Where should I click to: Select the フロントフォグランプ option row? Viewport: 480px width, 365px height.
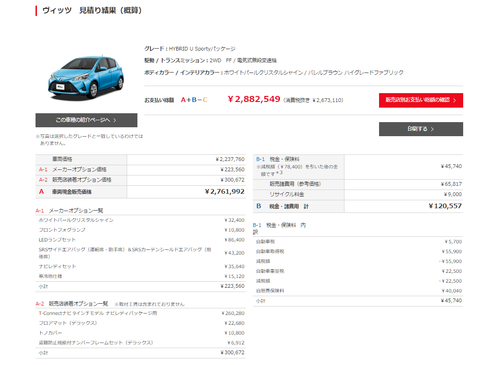141,230
